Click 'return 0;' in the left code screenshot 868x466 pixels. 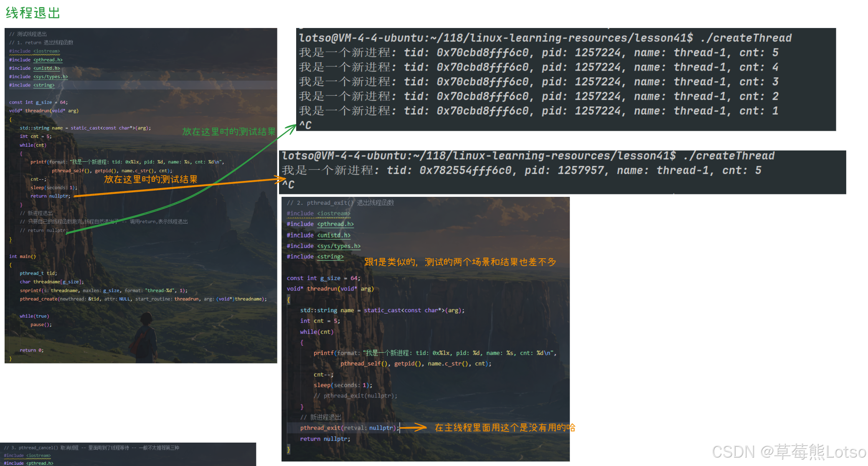pyautogui.click(x=31, y=350)
